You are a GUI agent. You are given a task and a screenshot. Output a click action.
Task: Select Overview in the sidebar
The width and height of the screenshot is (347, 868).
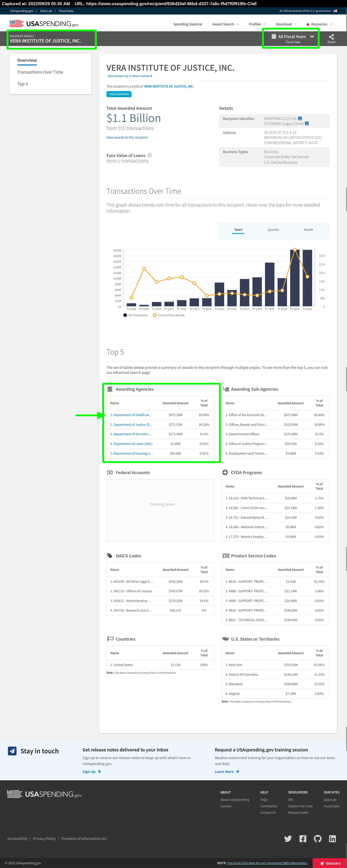[x=27, y=60]
